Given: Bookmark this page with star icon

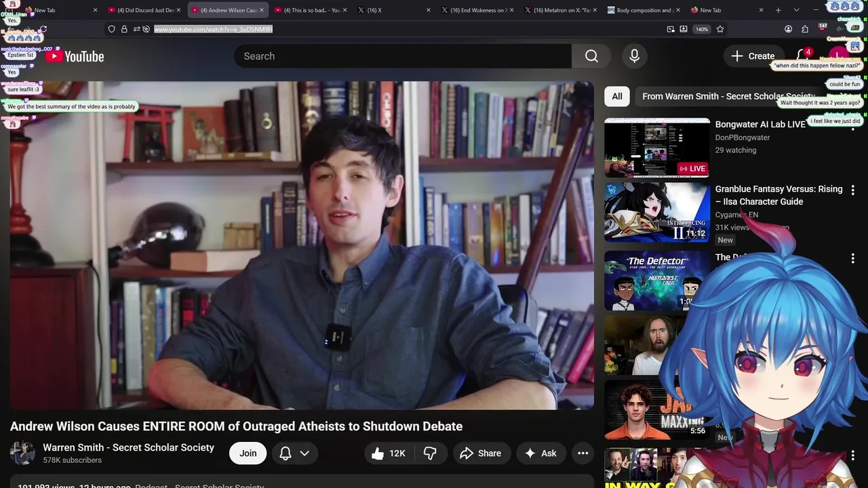Looking at the screenshot, I should coord(720,29).
